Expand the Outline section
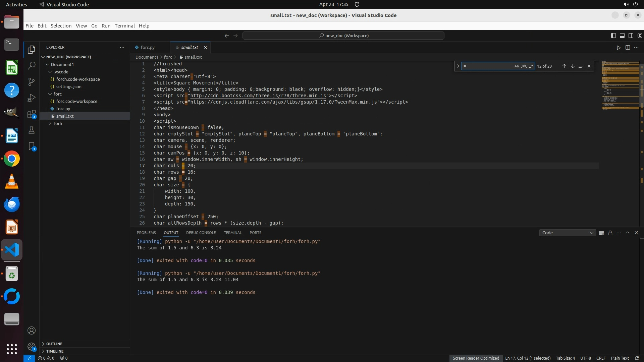Image resolution: width=644 pixels, height=362 pixels. 54,344
